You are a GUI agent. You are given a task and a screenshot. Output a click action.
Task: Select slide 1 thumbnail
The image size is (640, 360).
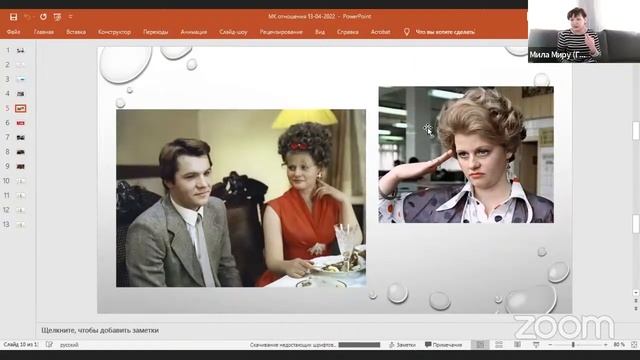point(20,51)
